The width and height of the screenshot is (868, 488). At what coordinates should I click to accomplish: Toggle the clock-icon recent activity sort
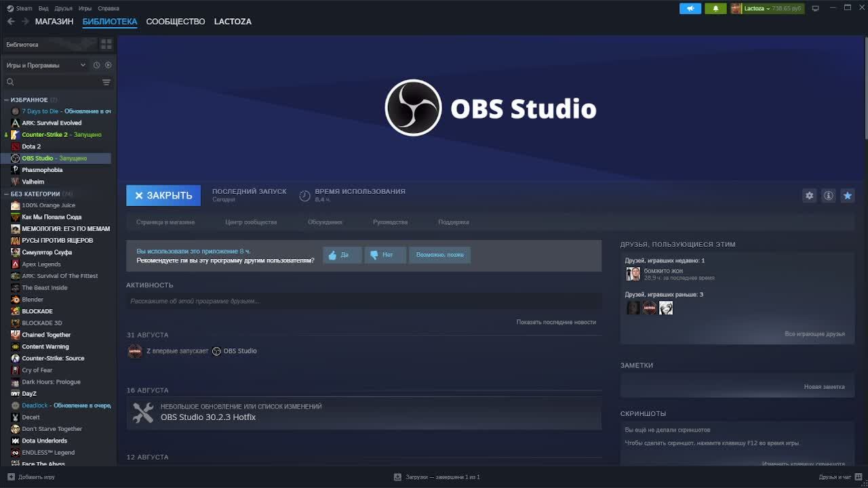[96, 65]
